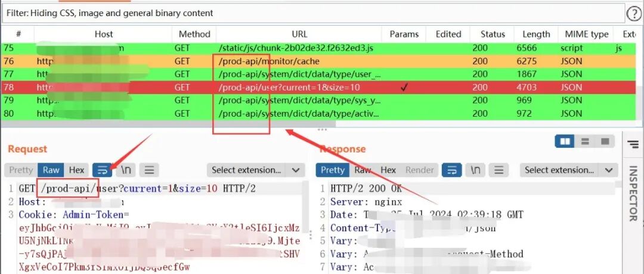Viewport: 644px width, 274px height.
Task: Select row 79 dict/data/type/sys_y request
Action: (x=318, y=101)
